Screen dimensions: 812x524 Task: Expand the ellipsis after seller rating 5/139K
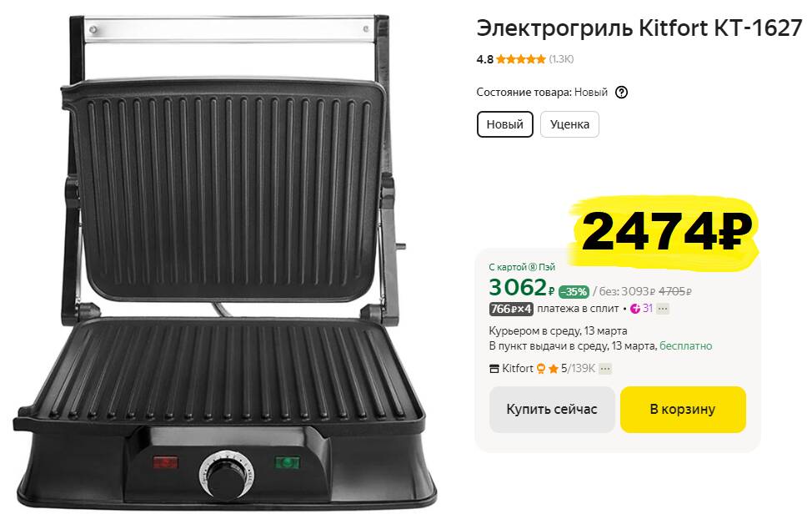click(605, 369)
